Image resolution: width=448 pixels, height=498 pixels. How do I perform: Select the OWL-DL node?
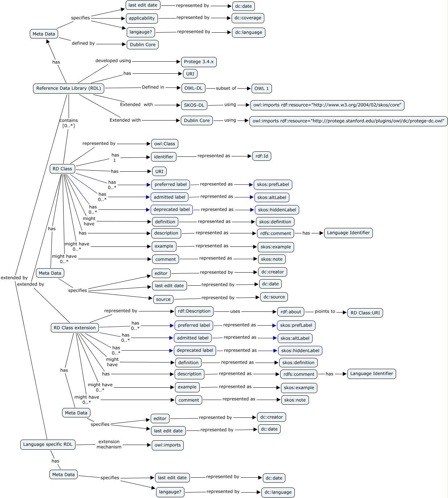193,88
